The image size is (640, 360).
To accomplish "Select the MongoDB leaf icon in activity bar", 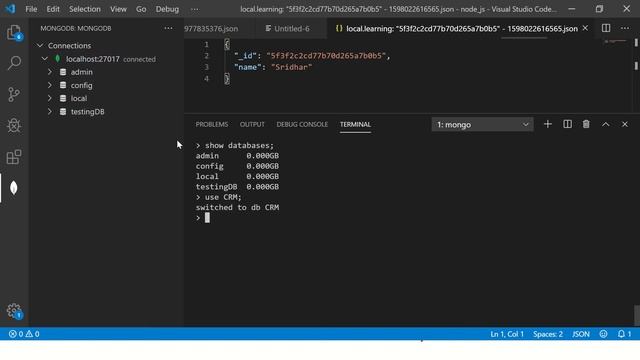I will click(x=14, y=188).
